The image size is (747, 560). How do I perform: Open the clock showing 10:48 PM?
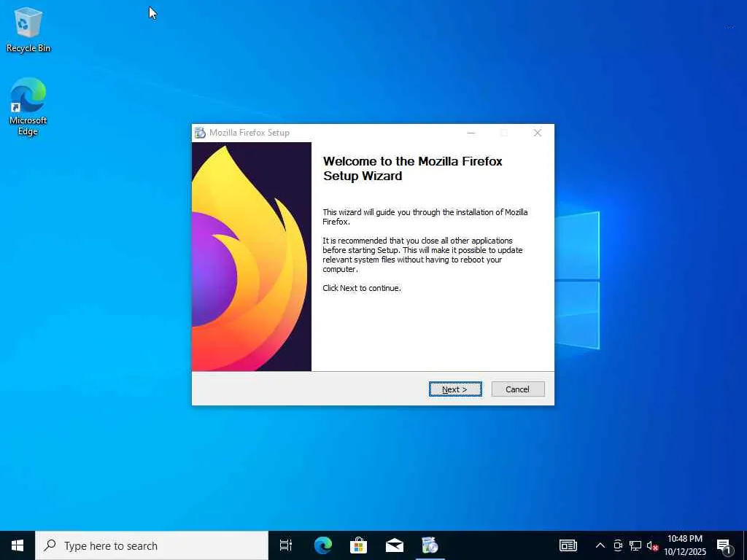coord(685,545)
